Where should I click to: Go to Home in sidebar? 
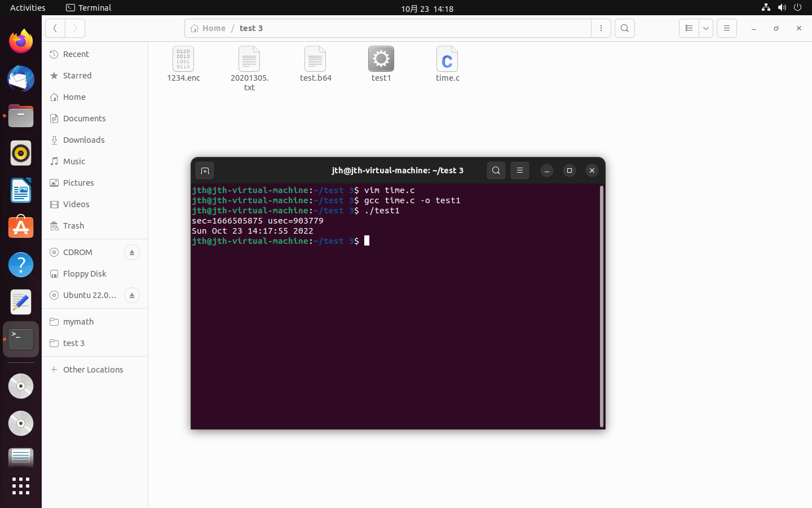pos(95,97)
